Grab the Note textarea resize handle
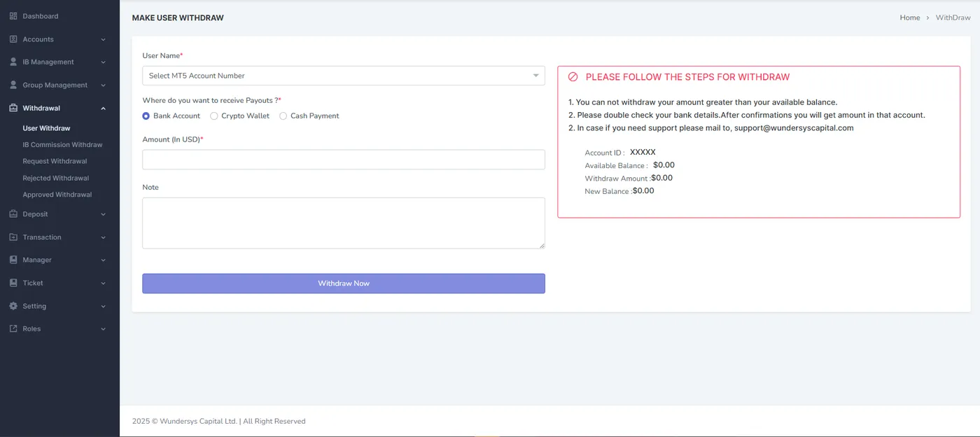Viewport: 980px width, 437px height. 542,245
